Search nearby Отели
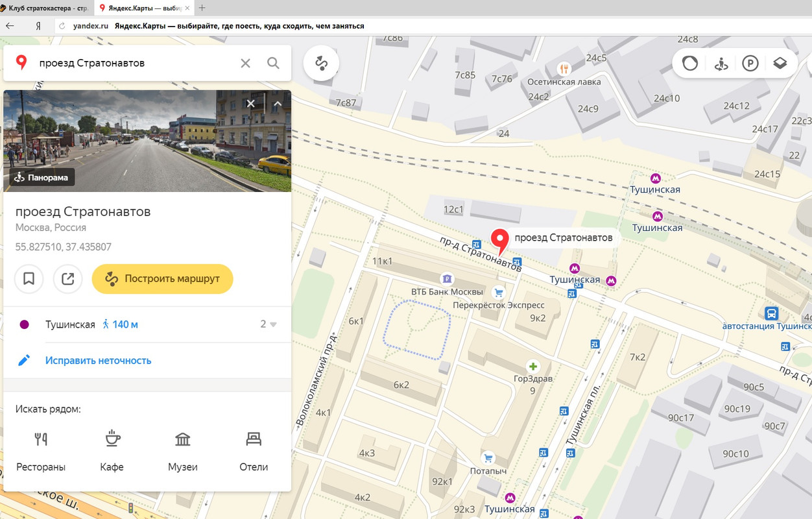The width and height of the screenshot is (812, 519). [254, 452]
